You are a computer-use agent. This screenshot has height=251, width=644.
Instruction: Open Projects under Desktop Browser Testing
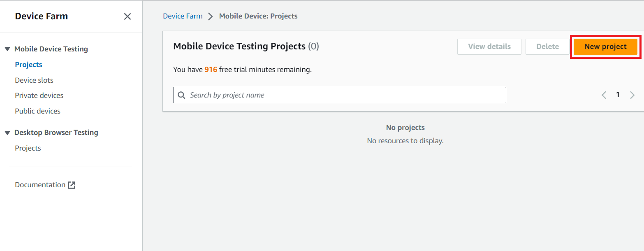(x=28, y=148)
